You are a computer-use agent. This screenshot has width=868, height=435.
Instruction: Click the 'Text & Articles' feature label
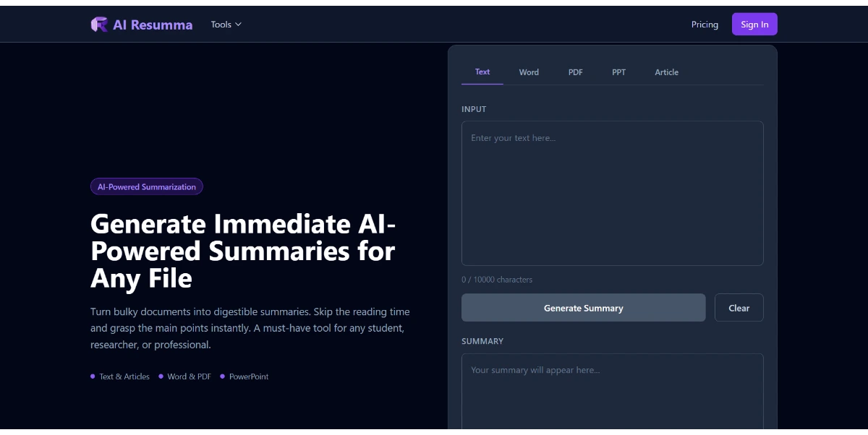pyautogui.click(x=124, y=376)
